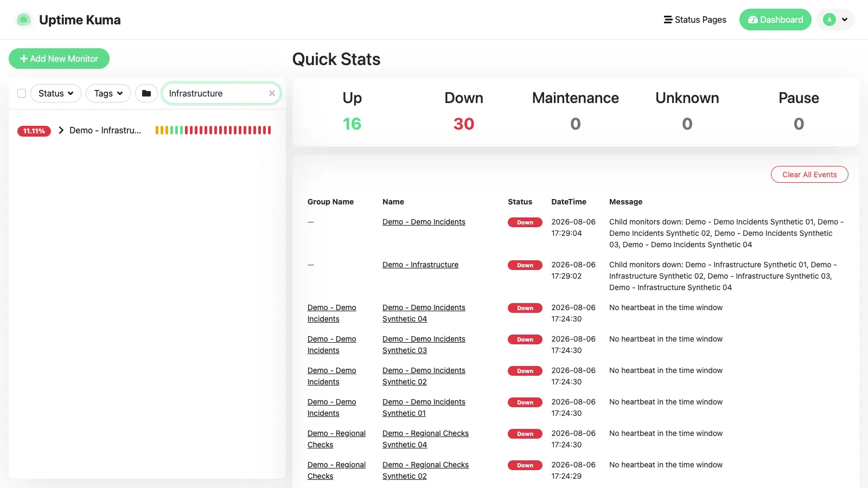Image resolution: width=868 pixels, height=488 pixels.
Task: Click the Status column header
Action: 520,202
